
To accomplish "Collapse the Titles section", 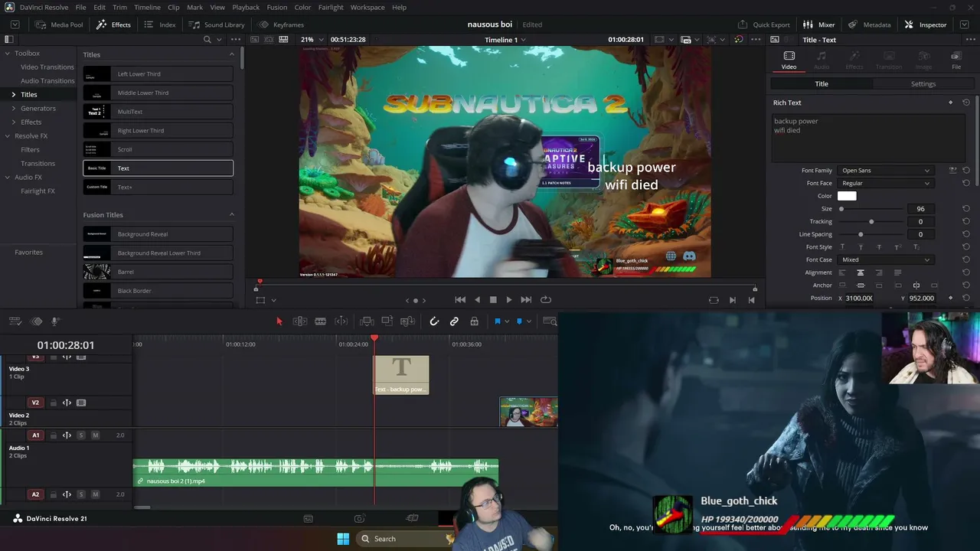I will click(x=232, y=54).
